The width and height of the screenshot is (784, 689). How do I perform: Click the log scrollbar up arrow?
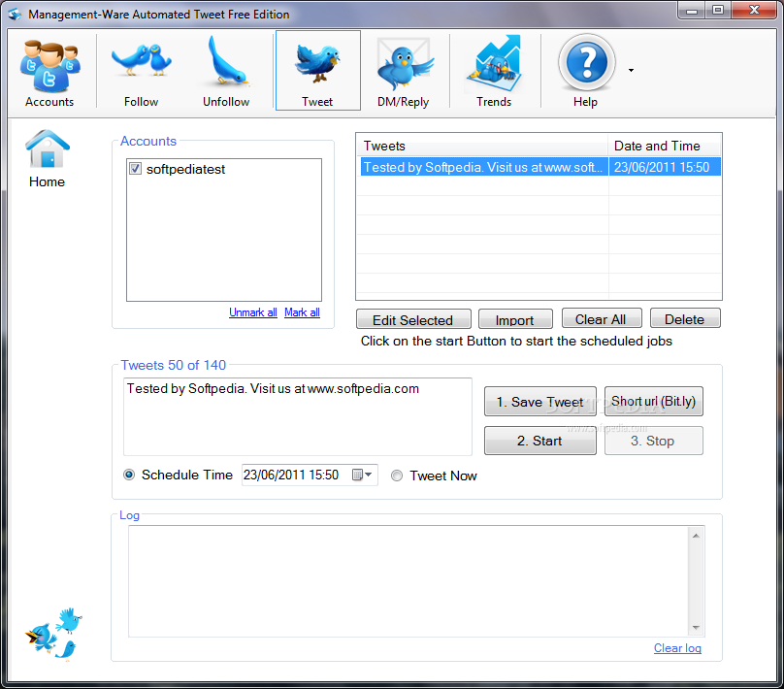[x=696, y=536]
